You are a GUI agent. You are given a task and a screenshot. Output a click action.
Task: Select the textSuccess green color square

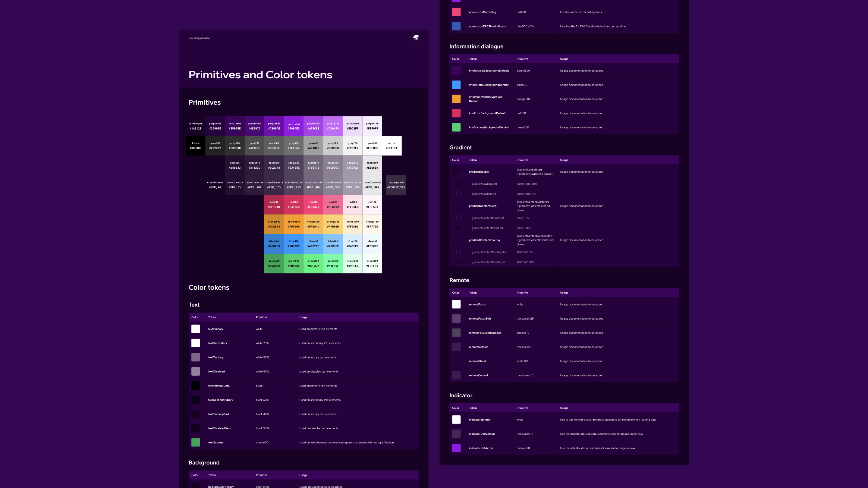pos(195,443)
